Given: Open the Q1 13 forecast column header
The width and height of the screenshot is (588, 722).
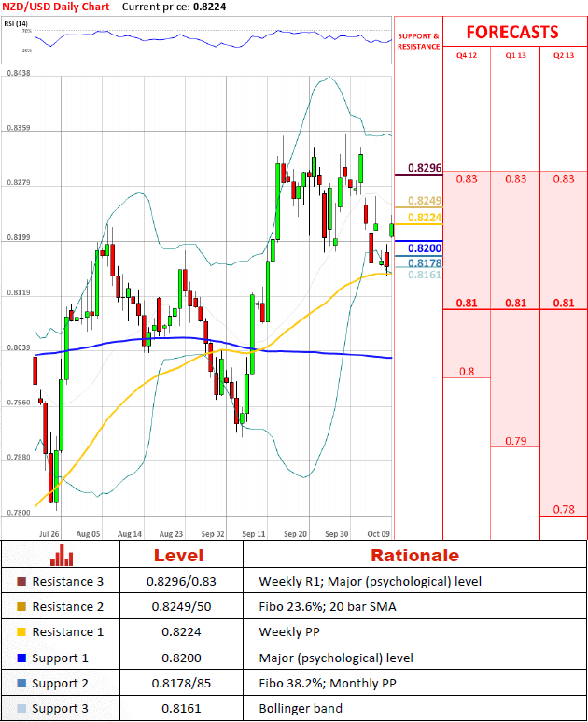Looking at the screenshot, I should point(515,55).
